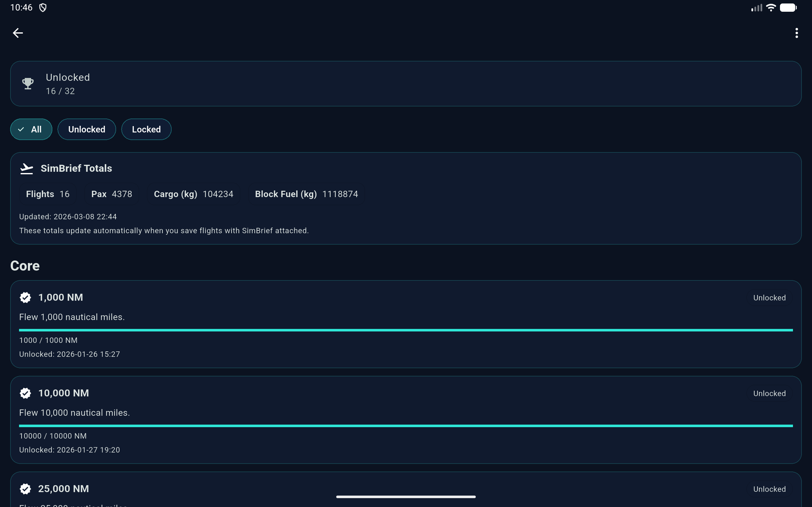
Task: Click the Unlocked label on the 1,000 NM card
Action: pos(769,298)
